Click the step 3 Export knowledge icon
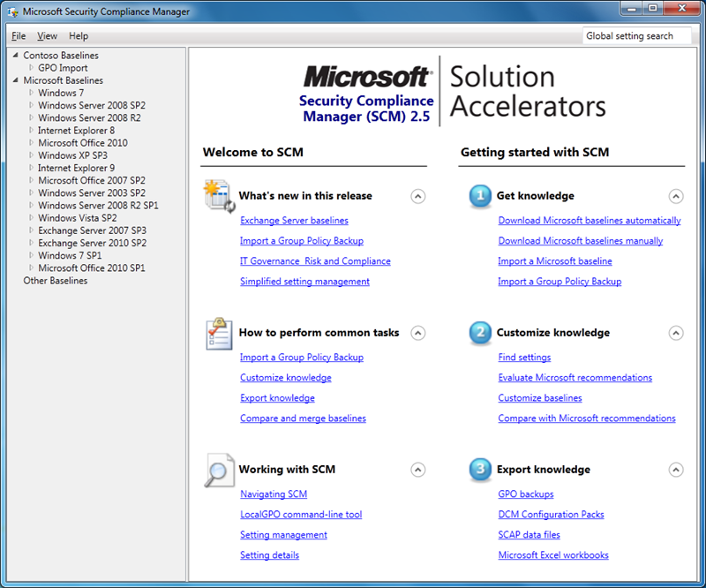 (480, 470)
